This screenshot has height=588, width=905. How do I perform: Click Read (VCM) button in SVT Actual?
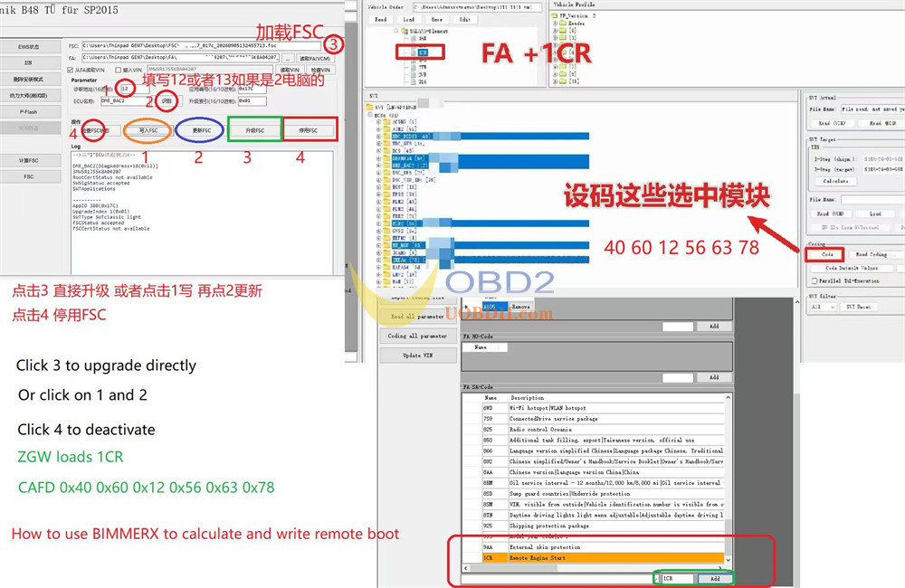(831, 124)
